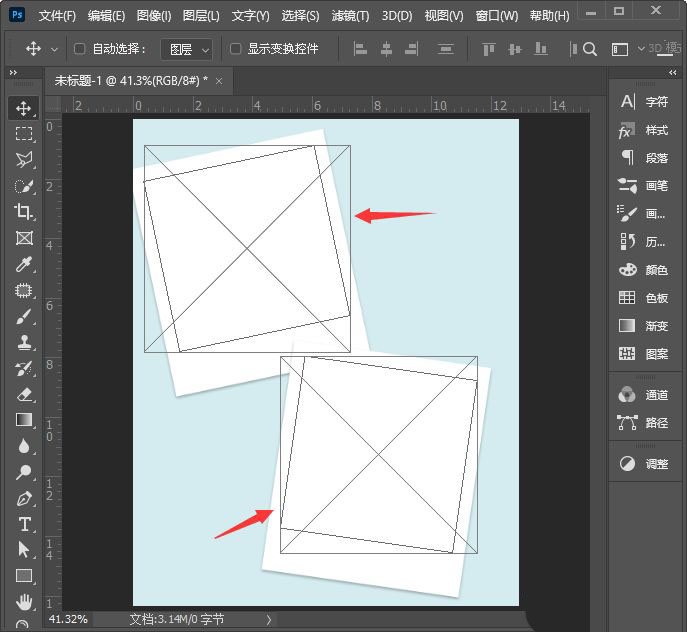The width and height of the screenshot is (687, 632).
Task: Select the Crop tool
Action: (24, 211)
